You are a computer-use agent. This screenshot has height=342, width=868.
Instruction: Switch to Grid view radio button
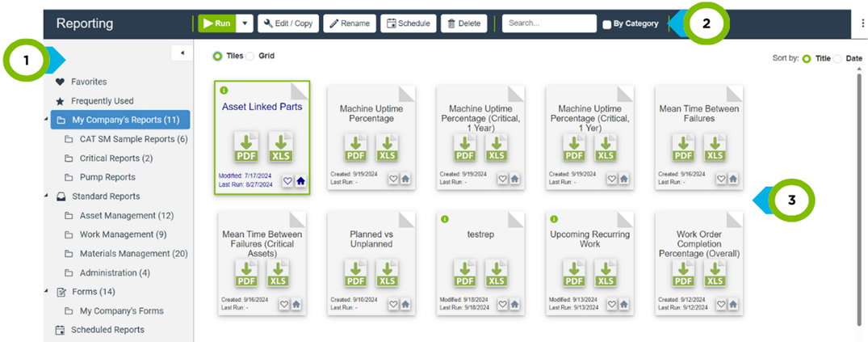pyautogui.click(x=249, y=56)
